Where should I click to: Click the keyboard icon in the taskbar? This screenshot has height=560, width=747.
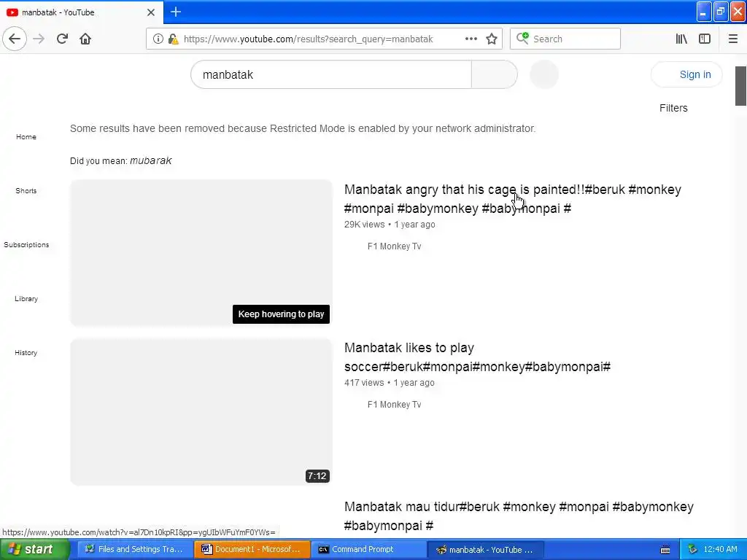(665, 550)
